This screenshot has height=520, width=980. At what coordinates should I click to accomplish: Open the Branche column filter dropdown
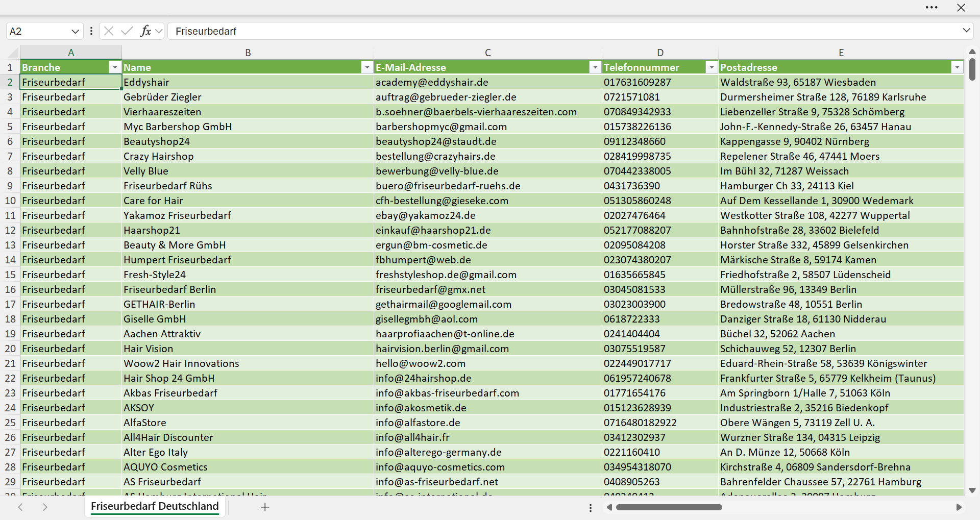click(x=115, y=67)
